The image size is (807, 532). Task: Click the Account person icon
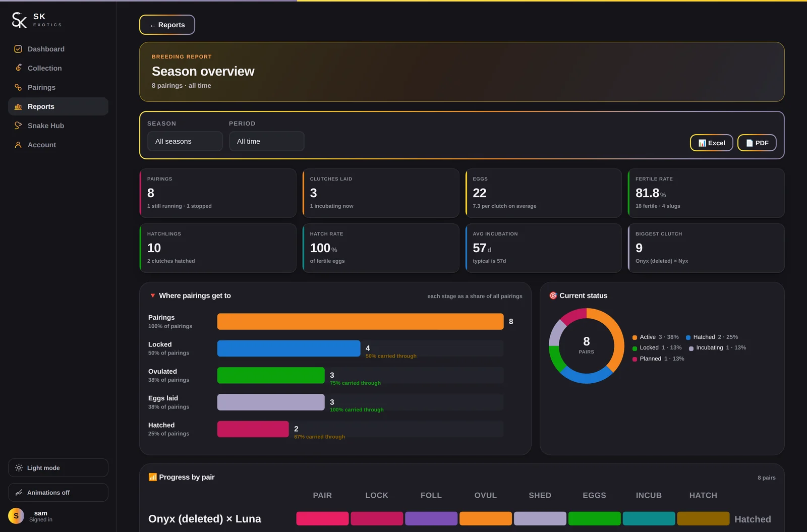pos(18,145)
